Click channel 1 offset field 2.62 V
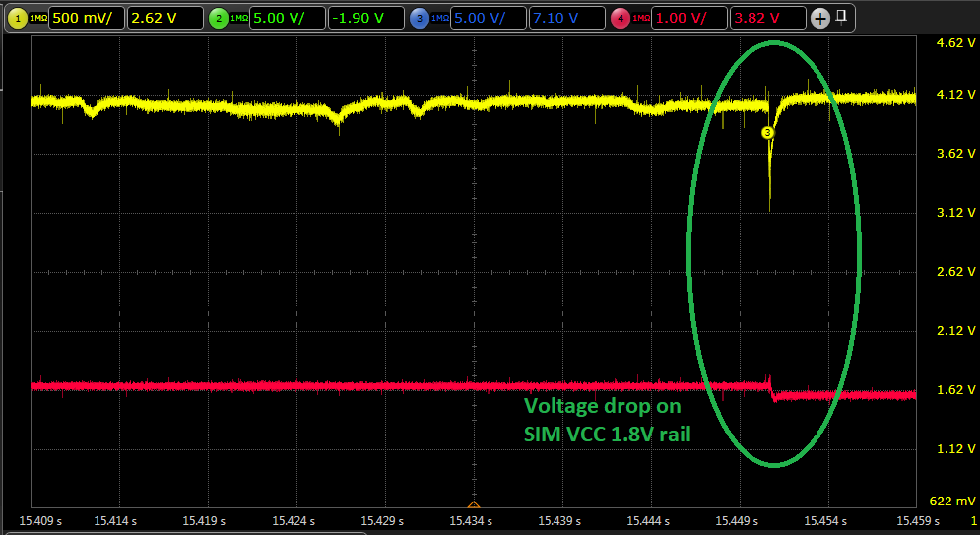This screenshot has height=535, width=980. click(x=165, y=18)
